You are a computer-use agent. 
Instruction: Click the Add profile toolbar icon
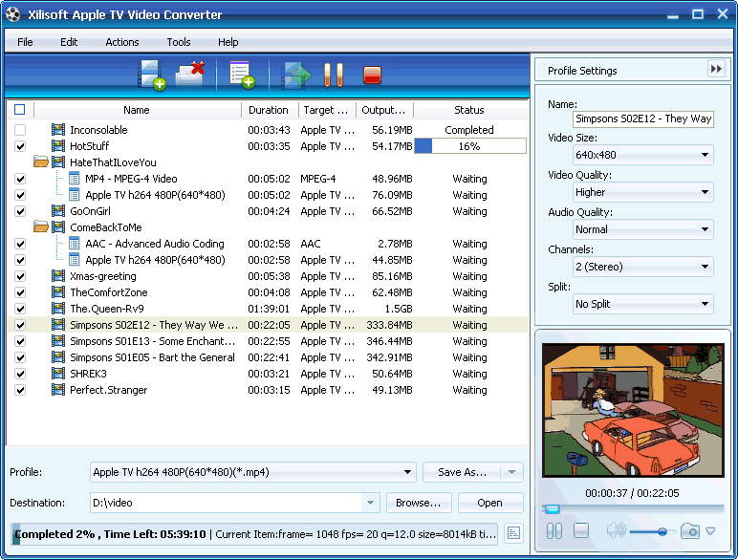(x=241, y=75)
